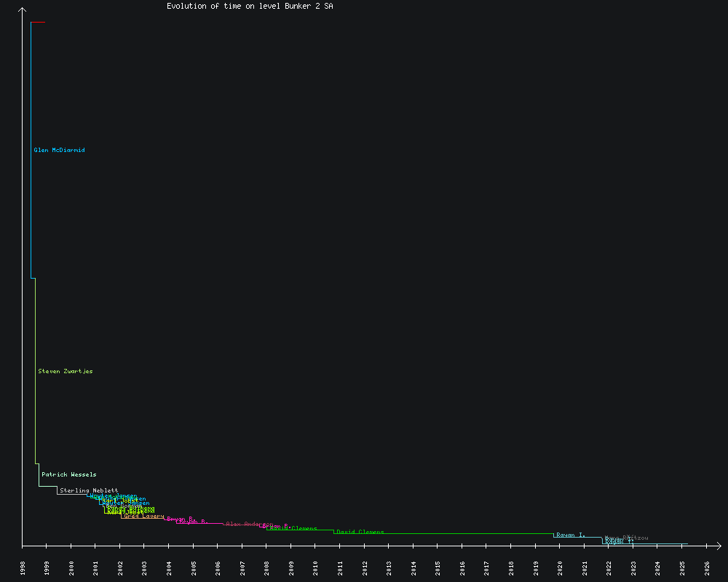
Task: Click the David Clemens label near 2011
Action: (360, 533)
